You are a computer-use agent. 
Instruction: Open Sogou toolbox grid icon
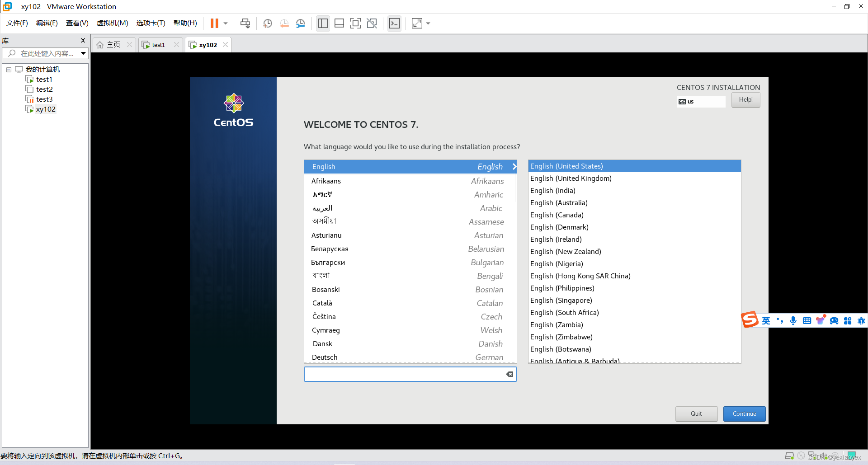pos(848,321)
